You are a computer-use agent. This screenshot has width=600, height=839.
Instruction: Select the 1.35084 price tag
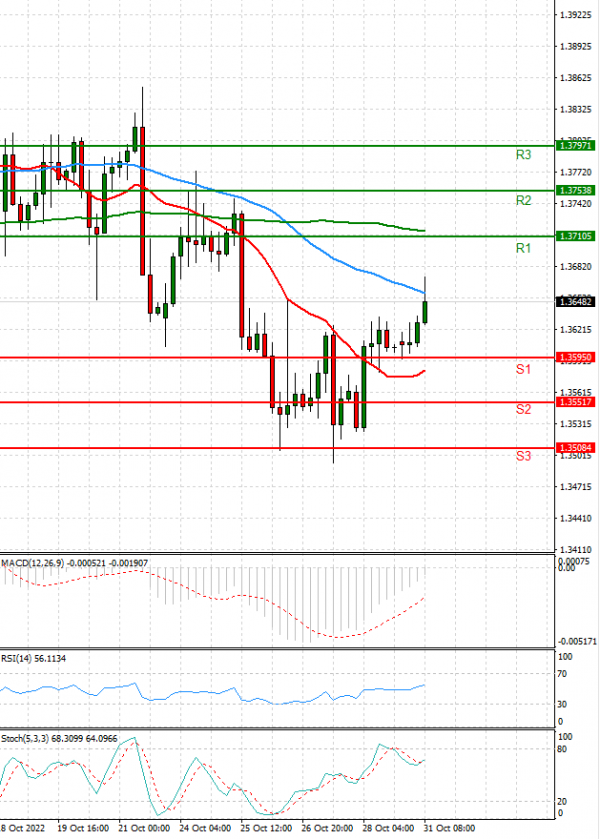575,448
